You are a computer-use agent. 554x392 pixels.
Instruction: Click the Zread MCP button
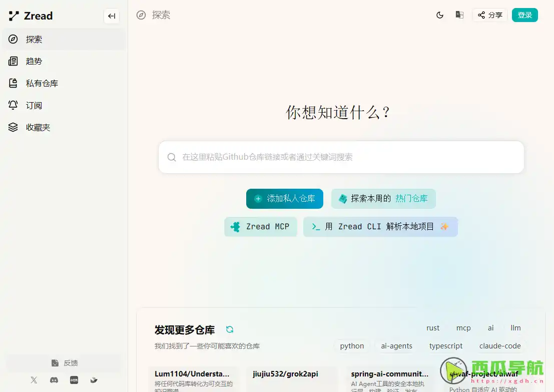pos(261,227)
